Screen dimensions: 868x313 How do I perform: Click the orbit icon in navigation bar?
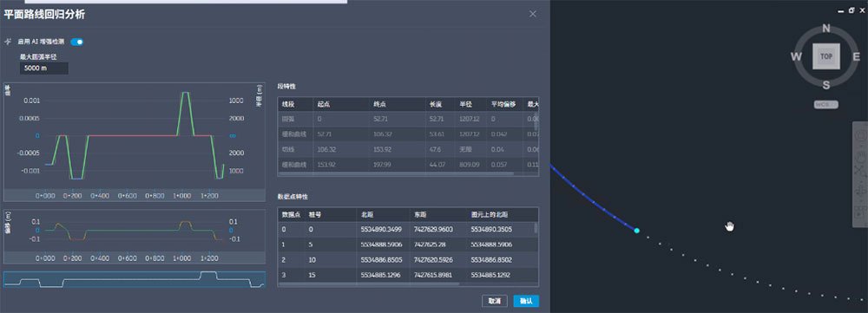coord(860,190)
